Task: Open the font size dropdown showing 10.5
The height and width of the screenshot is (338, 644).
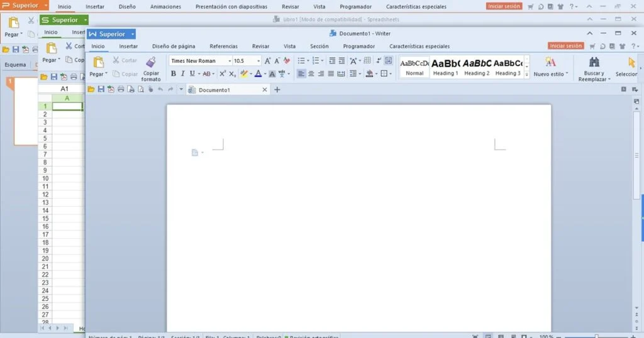Action: (x=258, y=61)
